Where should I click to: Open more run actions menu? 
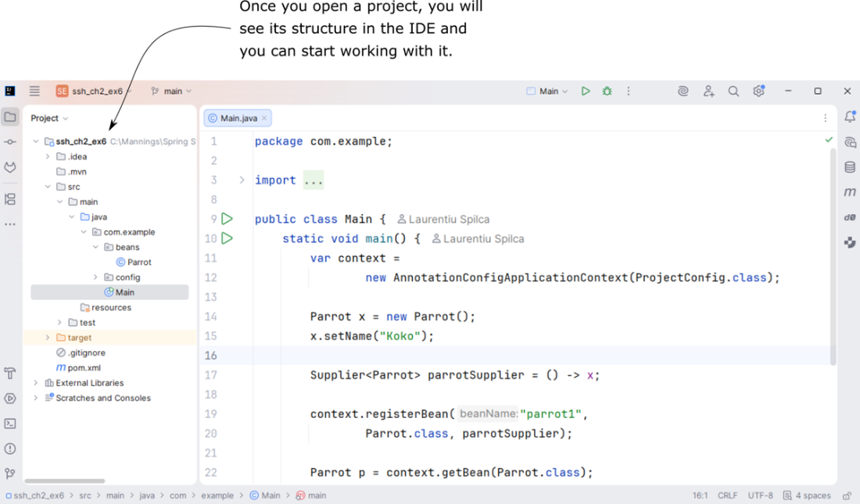click(x=629, y=91)
